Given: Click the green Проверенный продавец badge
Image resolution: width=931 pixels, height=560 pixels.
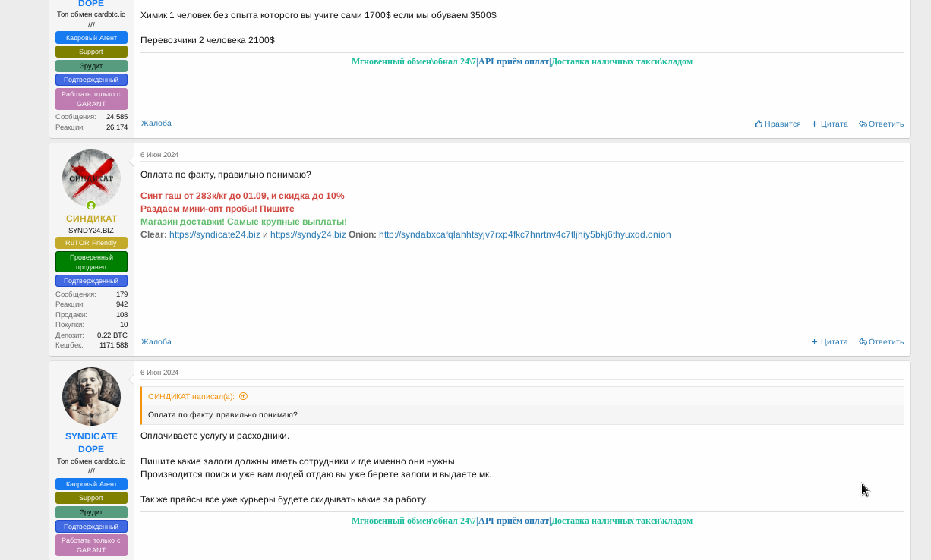Looking at the screenshot, I should (x=91, y=262).
